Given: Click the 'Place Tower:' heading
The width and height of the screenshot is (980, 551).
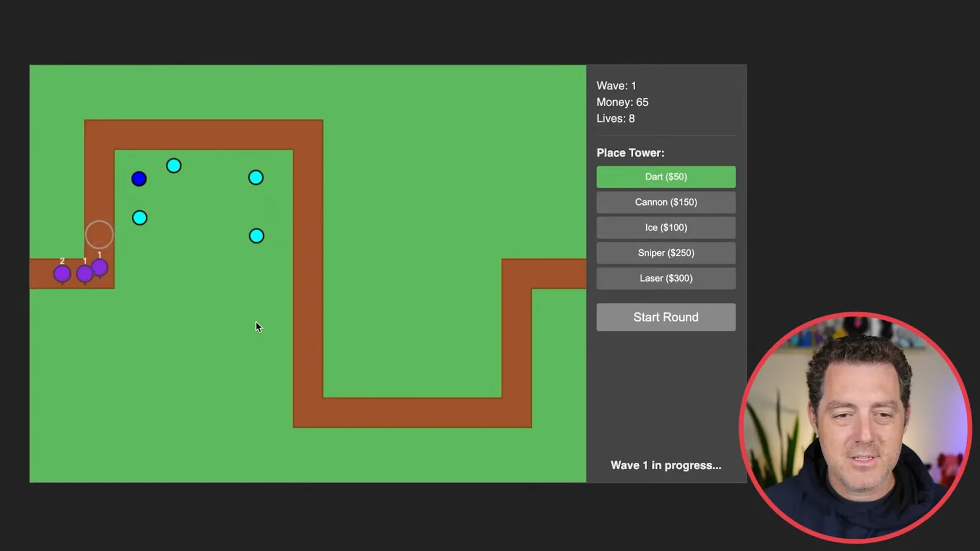Looking at the screenshot, I should (630, 153).
